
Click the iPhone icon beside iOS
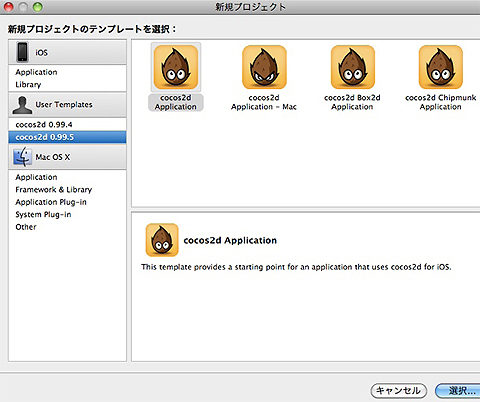[x=22, y=52]
